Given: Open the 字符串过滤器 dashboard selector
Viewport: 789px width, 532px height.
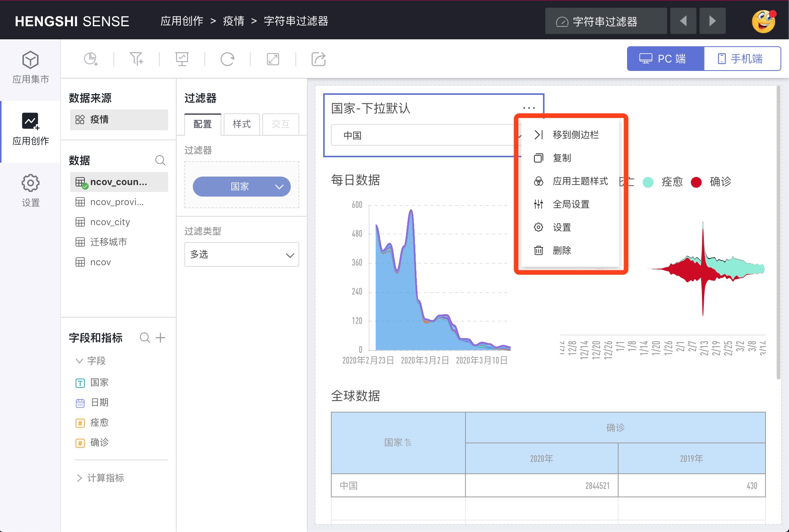Looking at the screenshot, I should [x=606, y=21].
